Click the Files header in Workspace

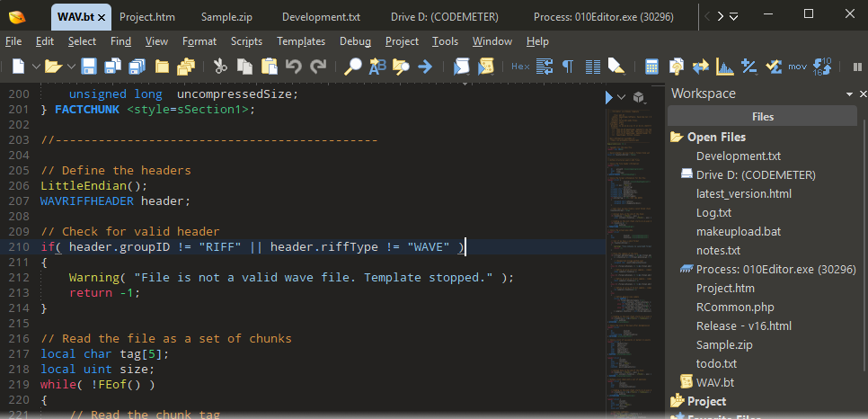click(762, 116)
